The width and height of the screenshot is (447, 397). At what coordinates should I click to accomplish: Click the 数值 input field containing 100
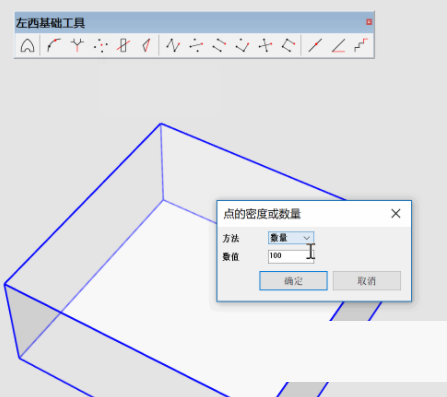[x=291, y=256]
